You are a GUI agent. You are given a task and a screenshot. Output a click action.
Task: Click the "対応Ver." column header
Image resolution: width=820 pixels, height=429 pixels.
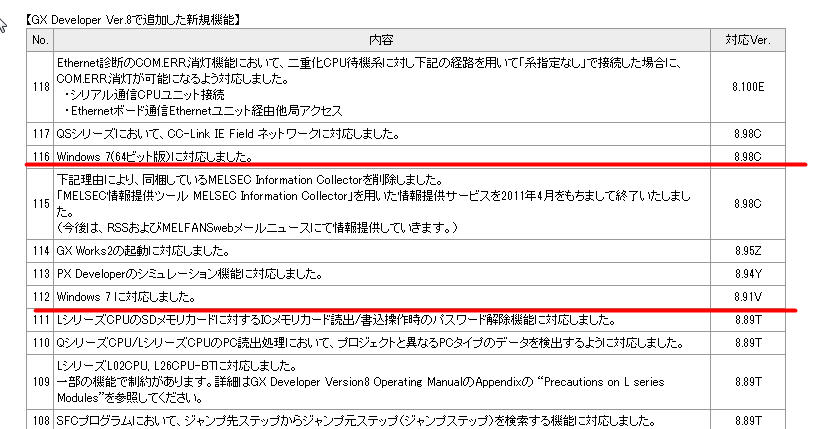pyautogui.click(x=748, y=40)
